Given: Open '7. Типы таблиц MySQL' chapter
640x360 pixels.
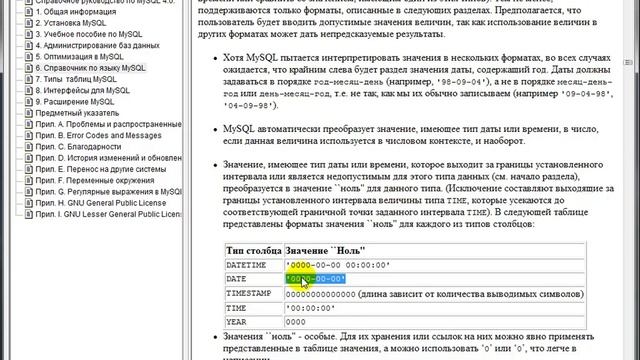Looking at the screenshot, I should (76, 79).
